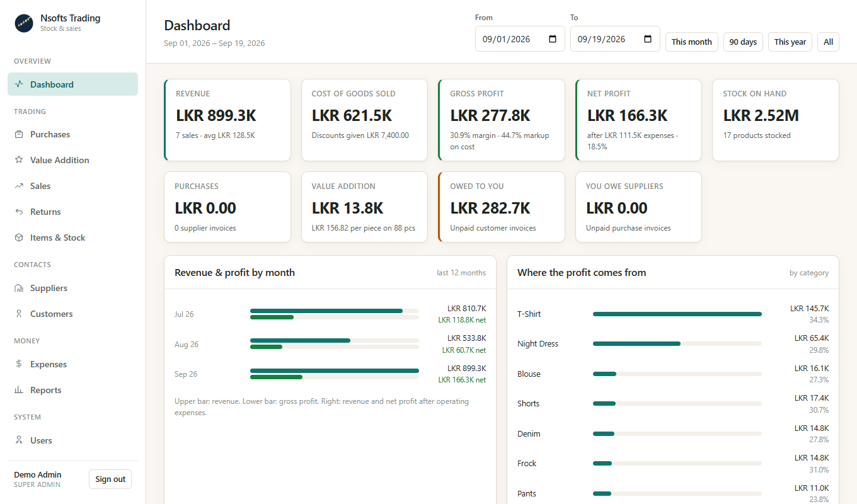Viewport: 857px width, 504px height.
Task: Click the T-Shirt profit bar
Action: pos(677,314)
